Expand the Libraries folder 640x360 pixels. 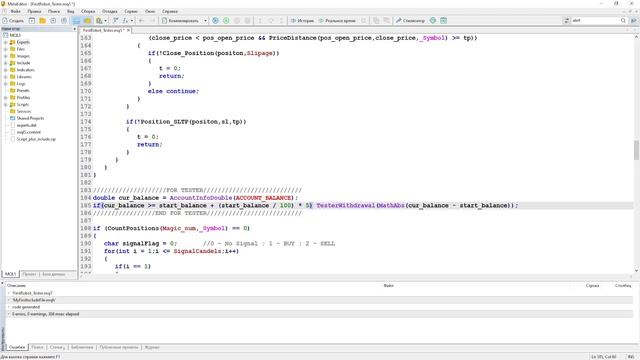(6, 77)
